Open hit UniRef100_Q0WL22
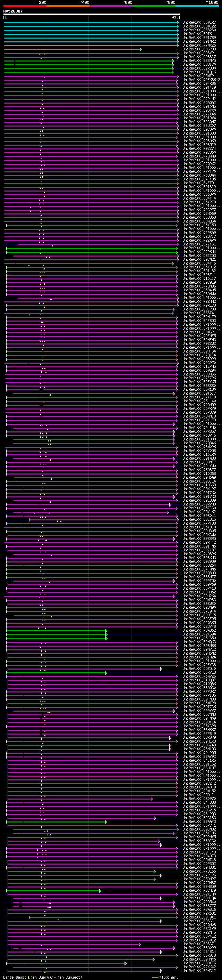The height and width of the screenshot is (980, 222). point(199,26)
